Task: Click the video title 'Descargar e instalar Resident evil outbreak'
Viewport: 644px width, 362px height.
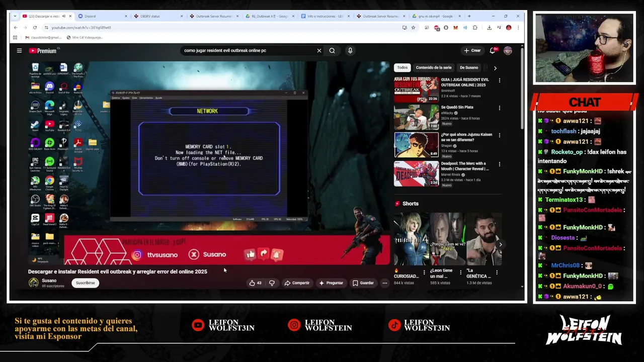Action: (x=118, y=271)
